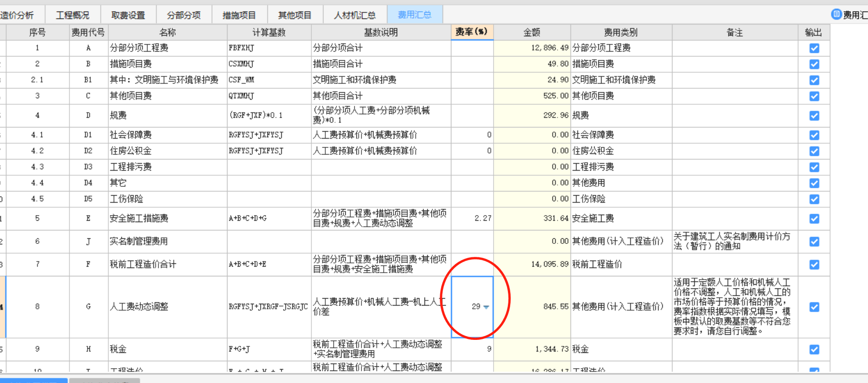Open the 人材机汇总 tab
Screen dimensions: 868x383
(x=355, y=15)
